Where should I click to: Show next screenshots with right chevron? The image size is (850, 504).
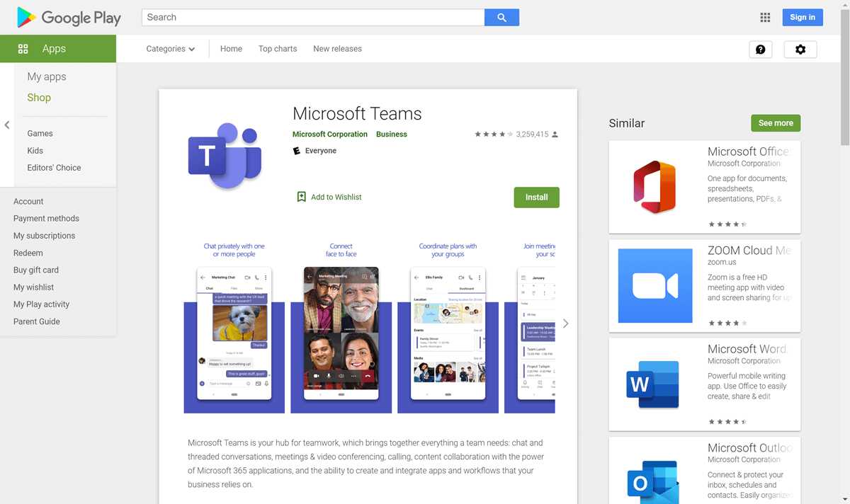pos(565,323)
